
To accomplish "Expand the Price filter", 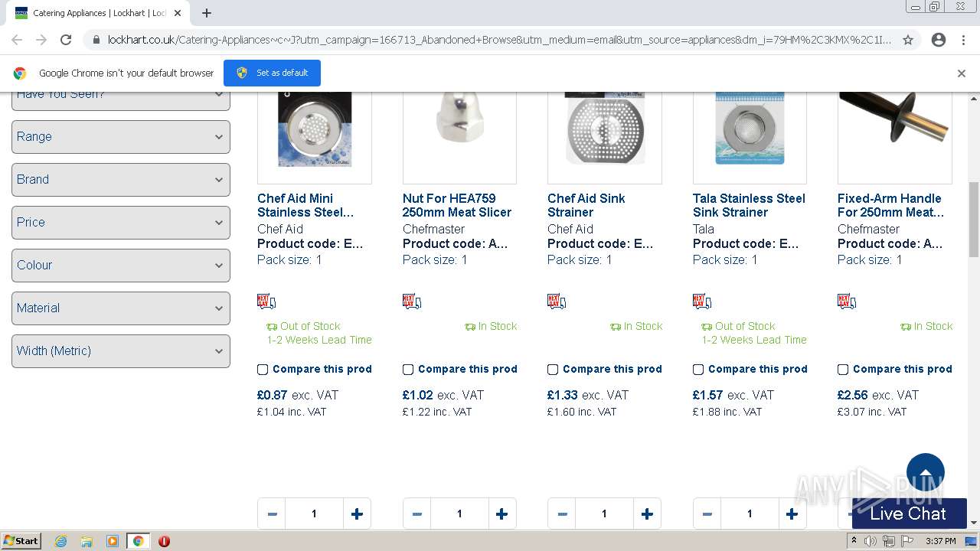I will tap(121, 223).
